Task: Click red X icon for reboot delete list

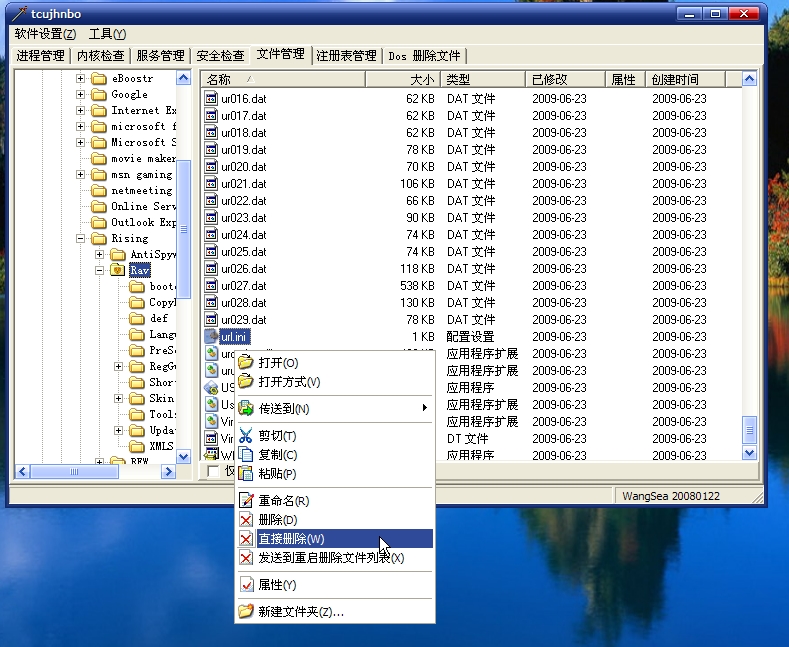Action: 246,557
